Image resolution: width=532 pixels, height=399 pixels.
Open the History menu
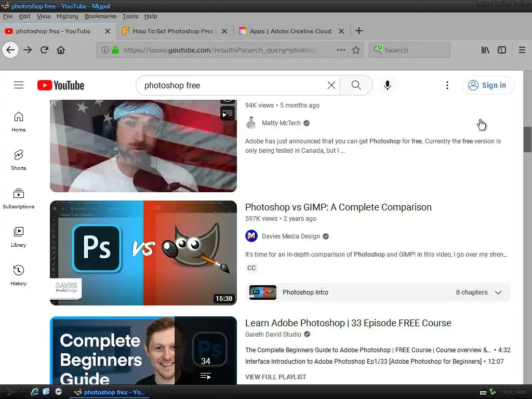click(67, 16)
